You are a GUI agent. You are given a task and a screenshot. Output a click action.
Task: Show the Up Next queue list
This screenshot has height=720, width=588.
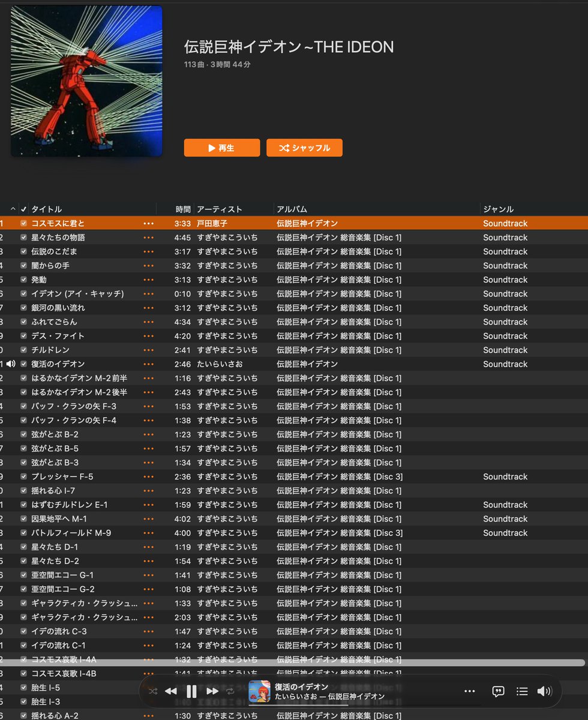[x=522, y=691]
